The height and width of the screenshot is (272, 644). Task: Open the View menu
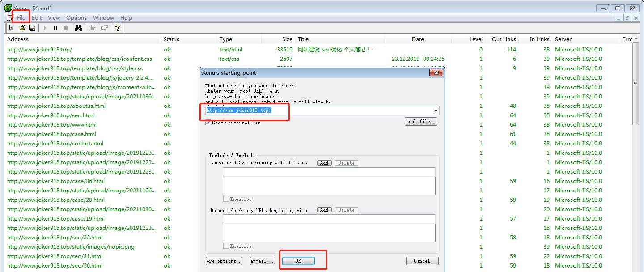[54, 18]
